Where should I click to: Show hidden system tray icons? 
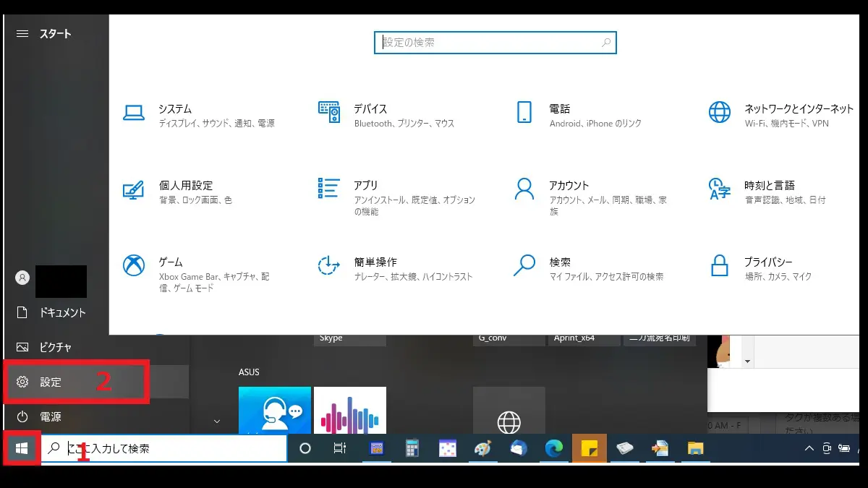(x=809, y=449)
